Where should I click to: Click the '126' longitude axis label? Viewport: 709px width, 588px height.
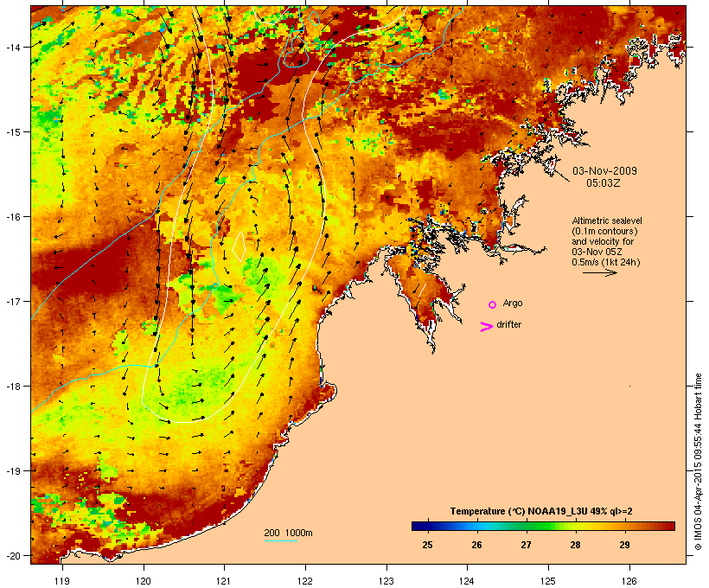(629, 581)
